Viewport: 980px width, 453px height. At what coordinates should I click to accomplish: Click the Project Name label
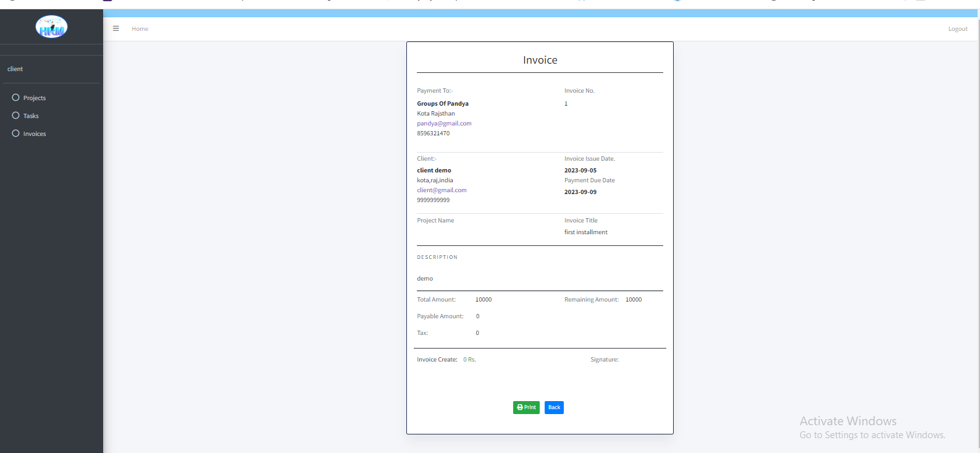point(435,221)
